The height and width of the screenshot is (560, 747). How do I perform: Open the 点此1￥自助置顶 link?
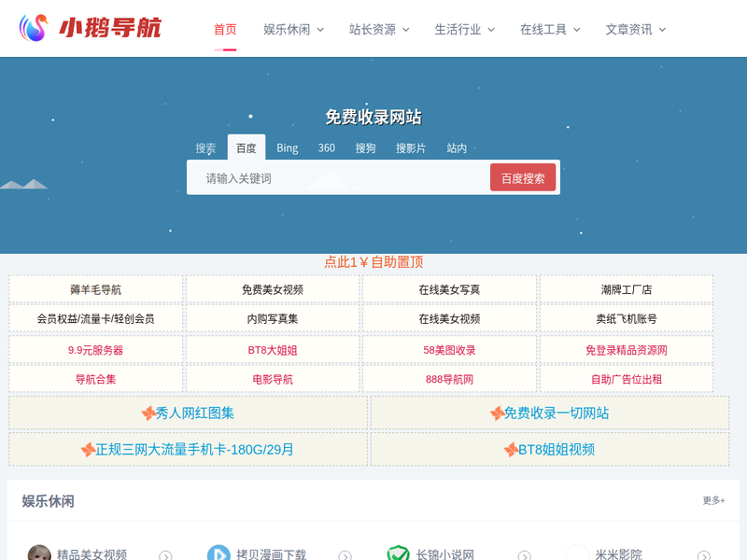pos(373,262)
